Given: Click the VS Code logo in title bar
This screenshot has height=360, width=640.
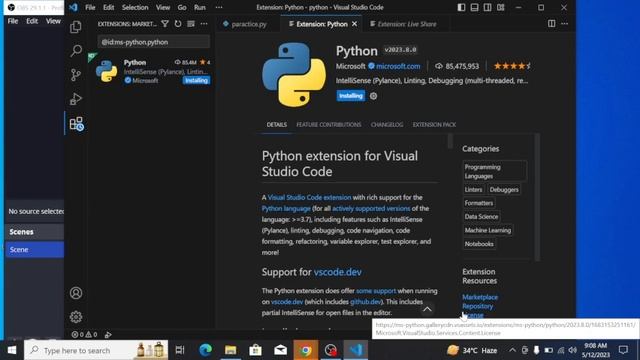Looking at the screenshot, I should 73,7.
